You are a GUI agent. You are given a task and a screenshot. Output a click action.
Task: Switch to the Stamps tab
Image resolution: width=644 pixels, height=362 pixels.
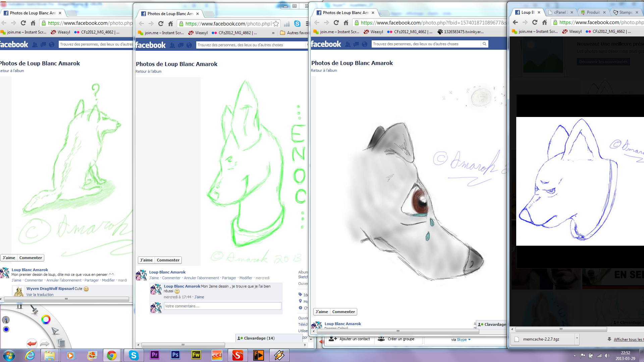pyautogui.click(x=625, y=12)
